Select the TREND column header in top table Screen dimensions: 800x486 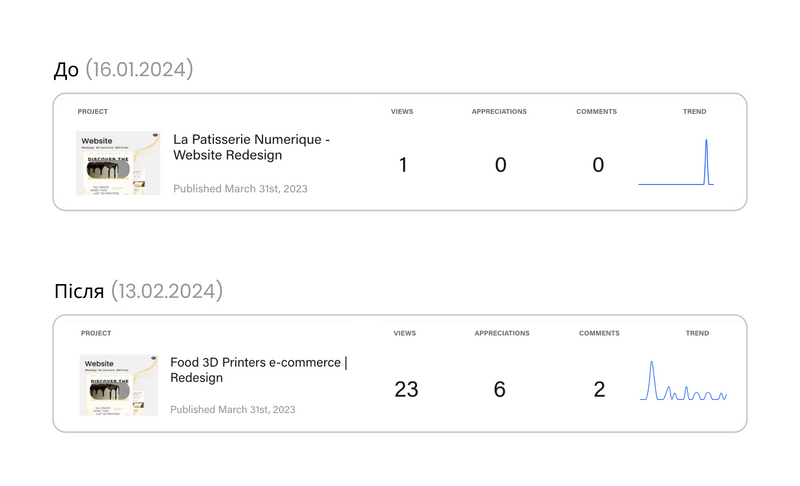pos(694,111)
